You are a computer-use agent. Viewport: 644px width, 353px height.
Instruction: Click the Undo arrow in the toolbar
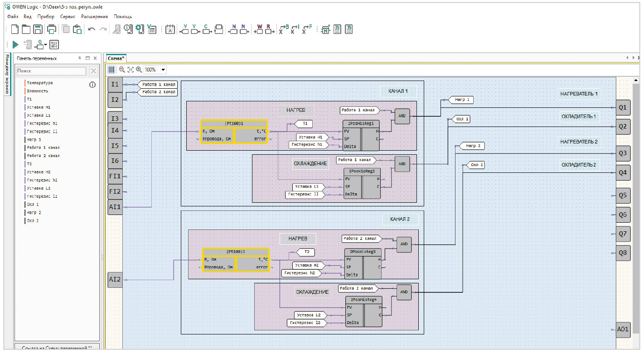tap(92, 29)
